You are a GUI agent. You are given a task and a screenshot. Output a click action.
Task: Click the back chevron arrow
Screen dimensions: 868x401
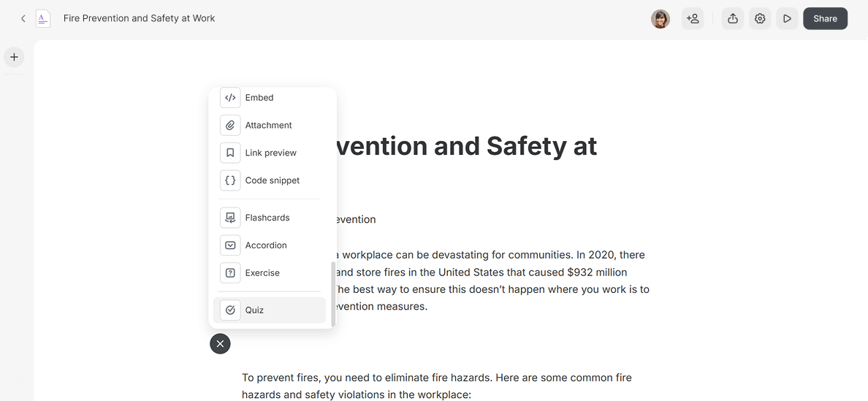point(23,18)
